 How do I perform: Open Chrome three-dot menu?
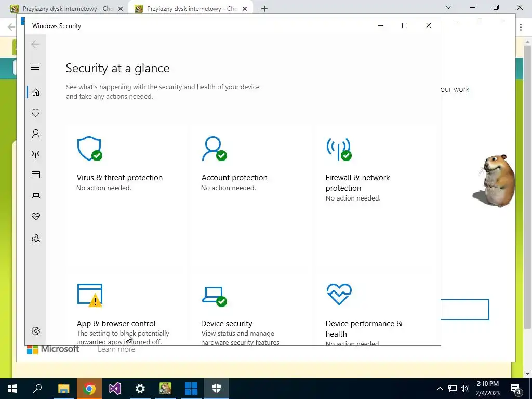(521, 27)
